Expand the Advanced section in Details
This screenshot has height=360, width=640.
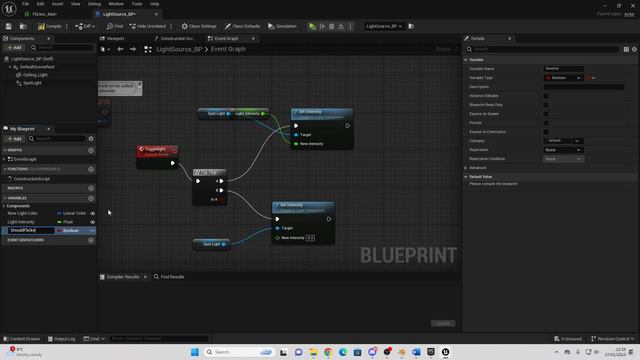466,168
